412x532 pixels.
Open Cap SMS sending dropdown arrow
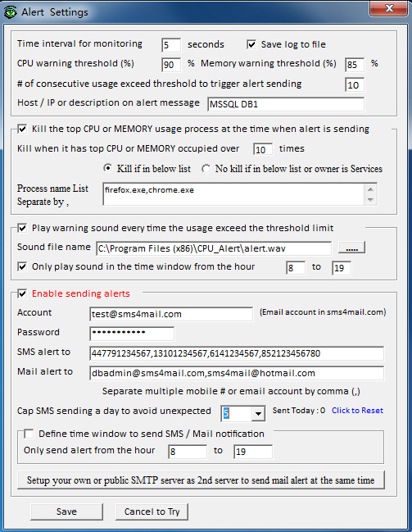point(258,414)
